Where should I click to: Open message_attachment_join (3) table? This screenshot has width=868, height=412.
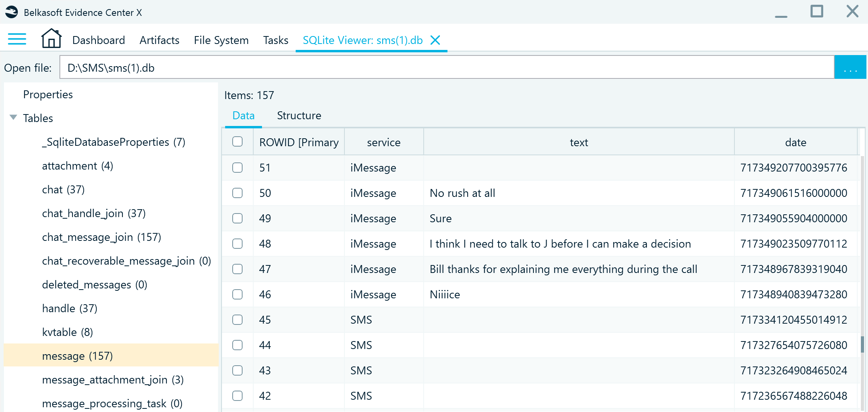pos(113,380)
